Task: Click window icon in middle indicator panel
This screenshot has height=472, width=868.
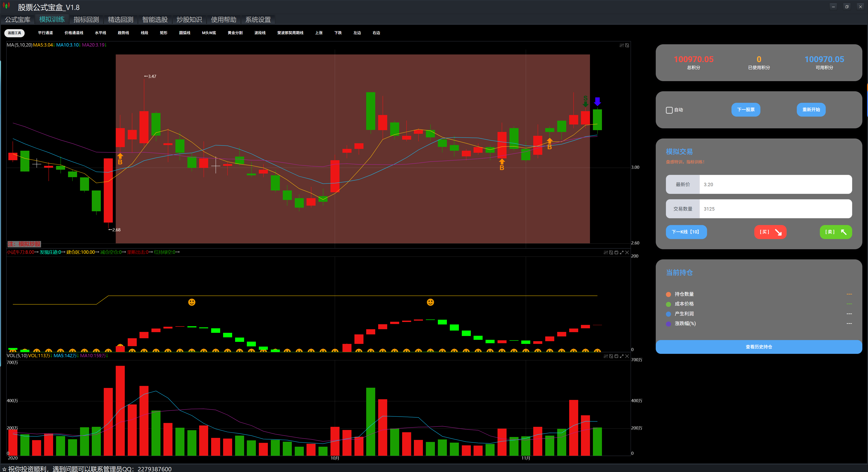Action: (x=616, y=252)
